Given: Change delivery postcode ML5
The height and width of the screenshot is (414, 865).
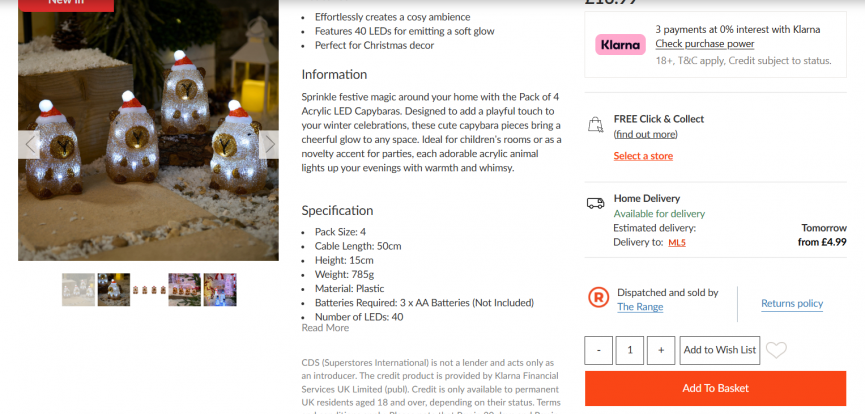Looking at the screenshot, I should (x=677, y=243).
